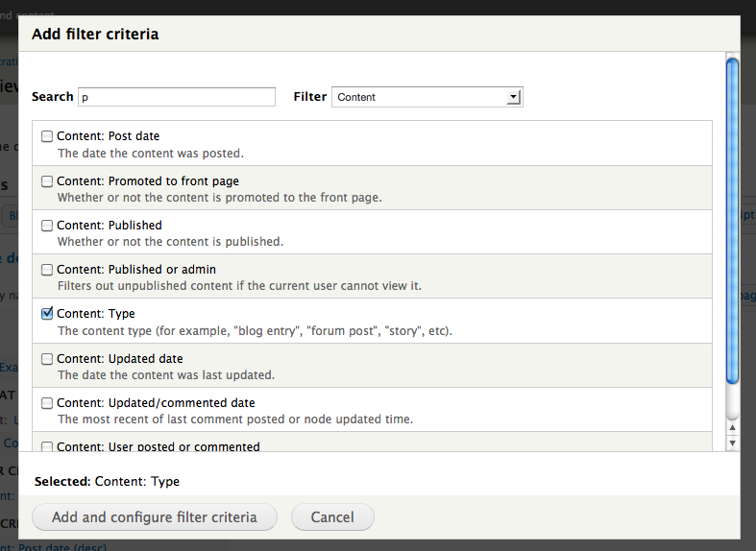Toggle Content: Updated/commented date checkbox
Screen dimensions: 756x551
point(47,403)
